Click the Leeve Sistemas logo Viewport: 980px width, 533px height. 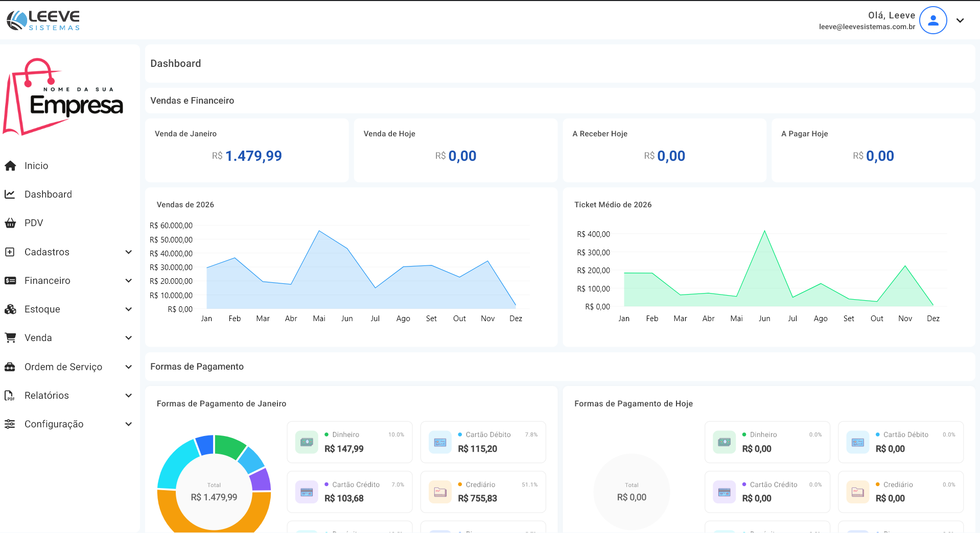[43, 20]
